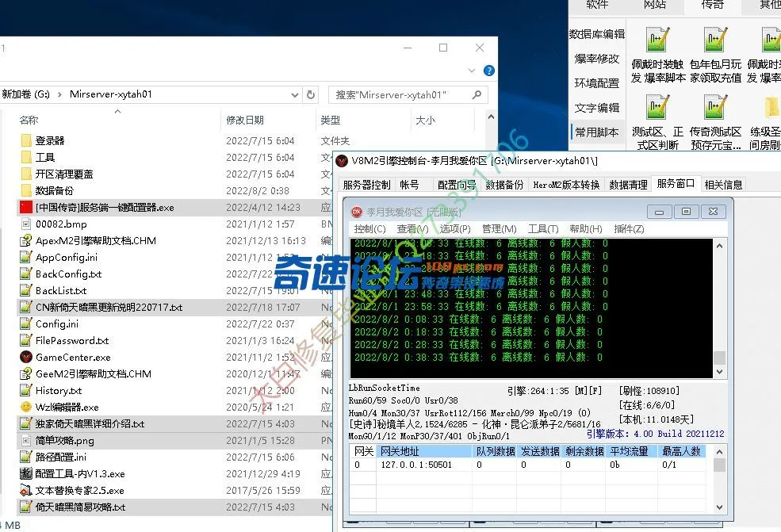The image size is (781, 532).
Task: Click the GameCenter.exe icon
Action: [26, 357]
